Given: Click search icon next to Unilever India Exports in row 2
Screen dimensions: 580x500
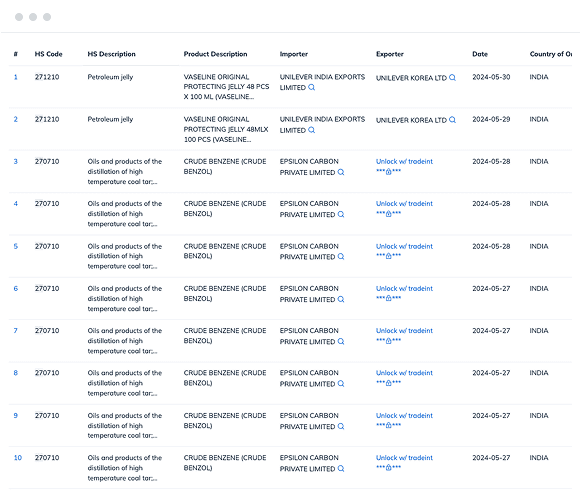Looking at the screenshot, I should pos(311,130).
